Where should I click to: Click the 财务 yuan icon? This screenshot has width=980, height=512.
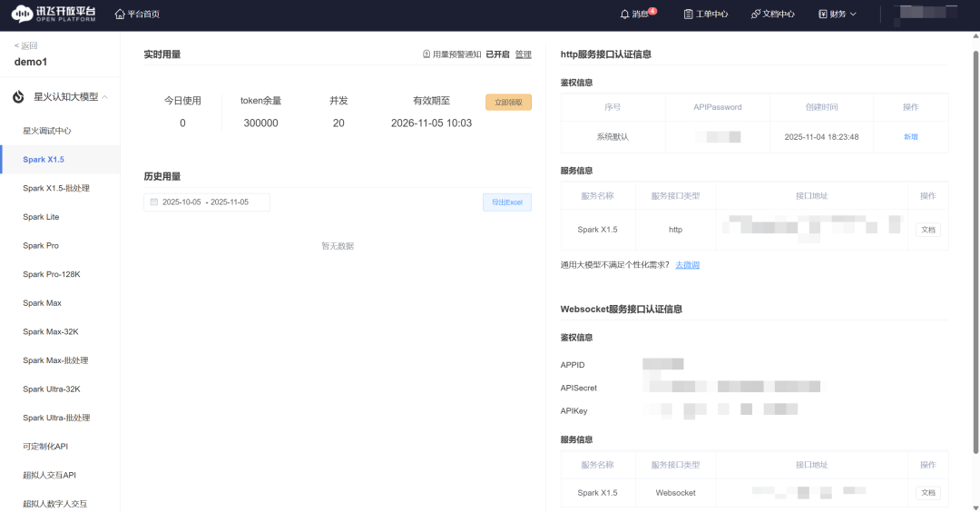823,14
